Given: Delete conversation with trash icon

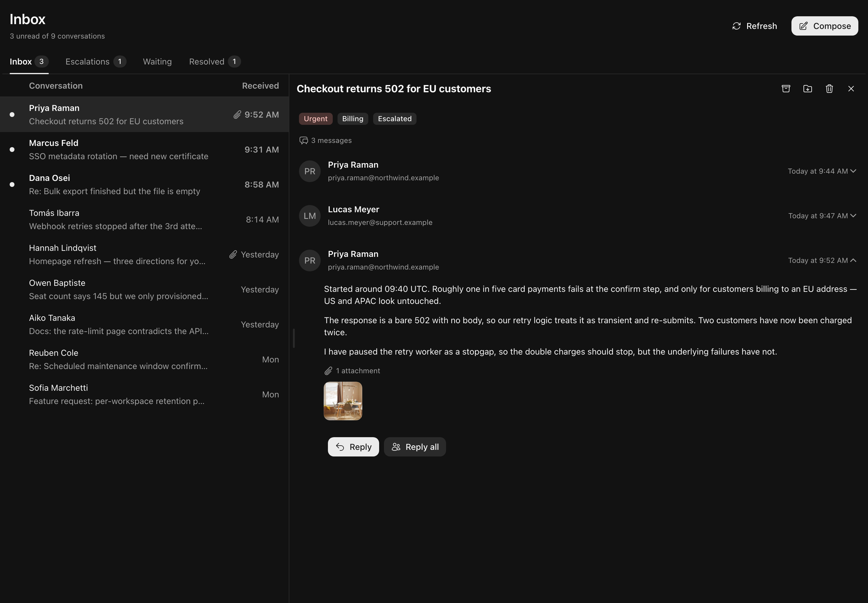Looking at the screenshot, I should tap(829, 89).
